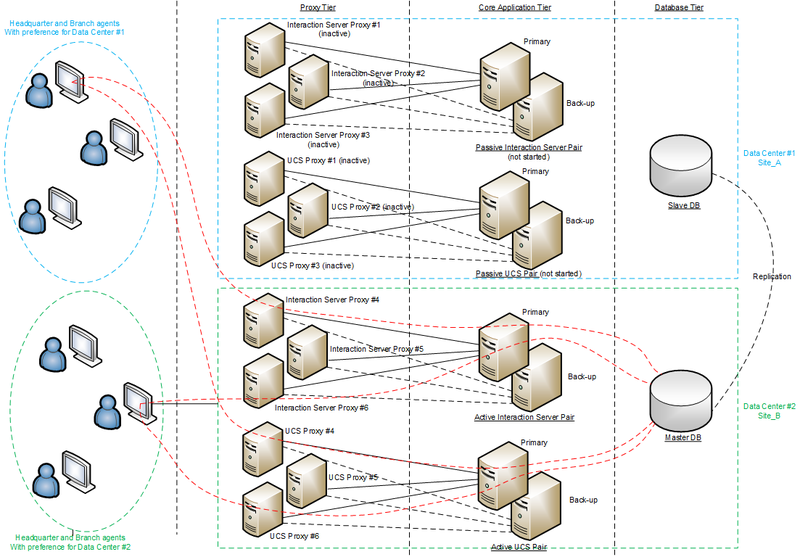This screenshot has width=800, height=557.
Task: Click the UCS Proxy #3 inactive server icon
Action: click(264, 239)
